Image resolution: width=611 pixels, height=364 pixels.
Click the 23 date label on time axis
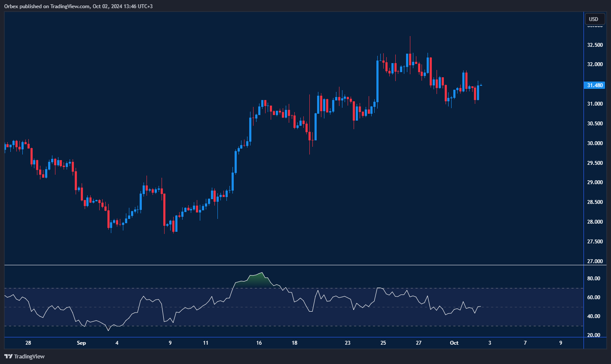348,343
